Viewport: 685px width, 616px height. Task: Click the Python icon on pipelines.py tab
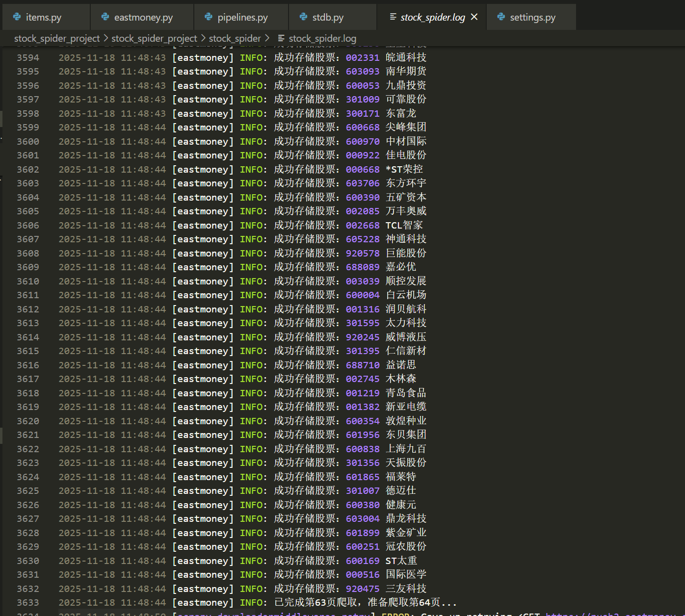[x=209, y=17]
